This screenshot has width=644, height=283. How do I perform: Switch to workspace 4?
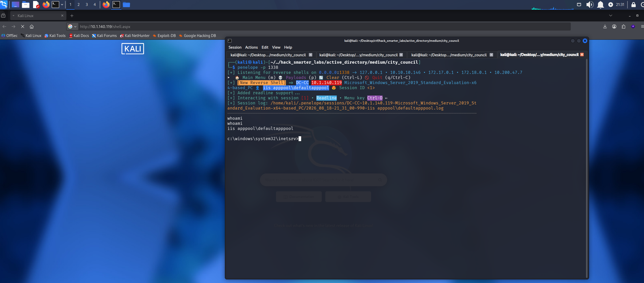coord(95,4)
